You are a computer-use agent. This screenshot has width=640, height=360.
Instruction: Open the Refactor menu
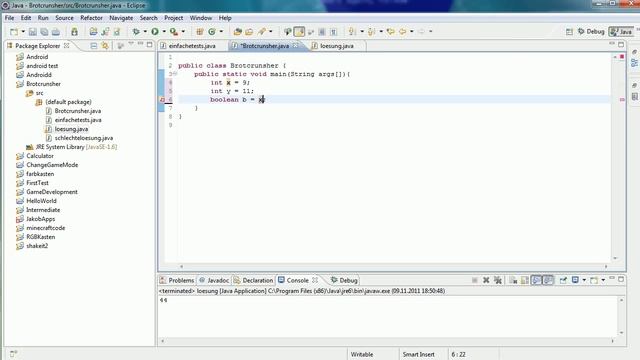(91, 18)
